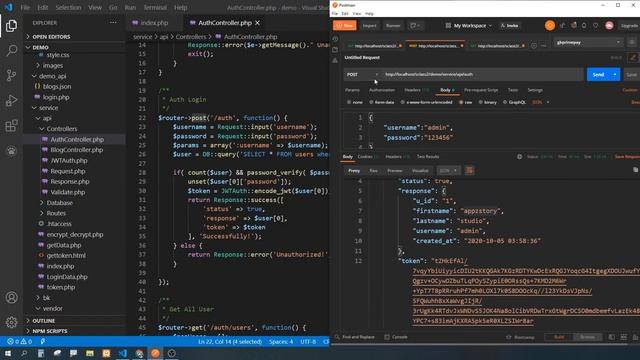Image resolution: width=640 pixels, height=360 pixels.
Task: Select the 'GraphQL' body type radio
Action: click(505, 102)
